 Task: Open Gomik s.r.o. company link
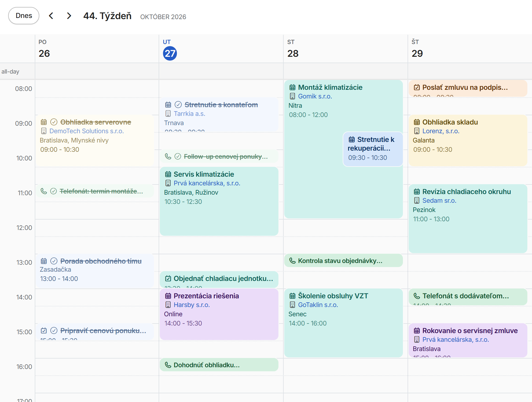[x=315, y=96]
